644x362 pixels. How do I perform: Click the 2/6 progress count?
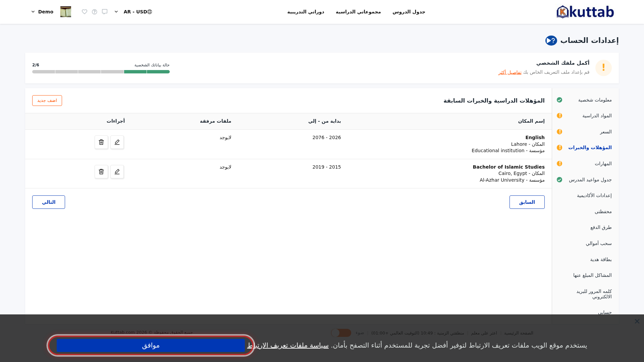tap(36, 65)
